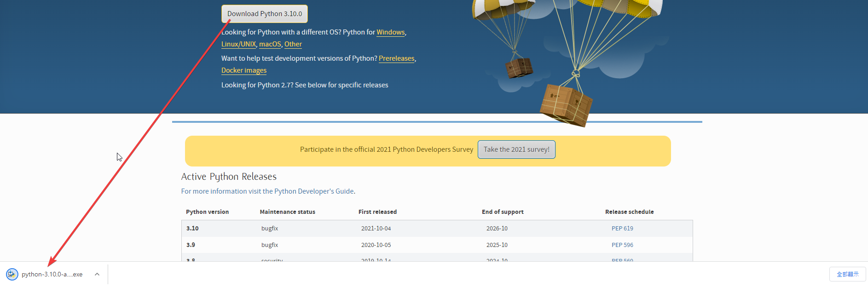Click the Download Python 3.10.0 button
Viewport: 868px width, 287px height.
tap(265, 14)
